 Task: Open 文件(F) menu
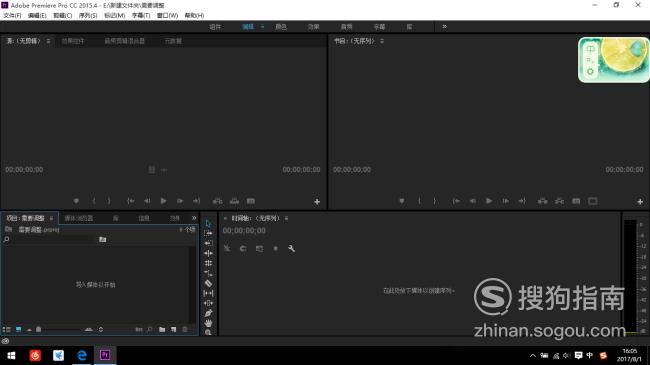[12, 15]
